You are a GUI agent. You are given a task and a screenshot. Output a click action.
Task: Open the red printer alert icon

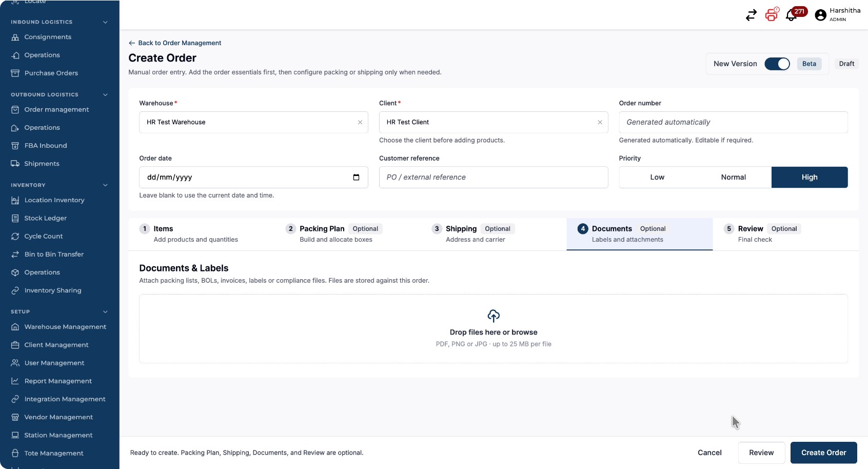pos(772,15)
